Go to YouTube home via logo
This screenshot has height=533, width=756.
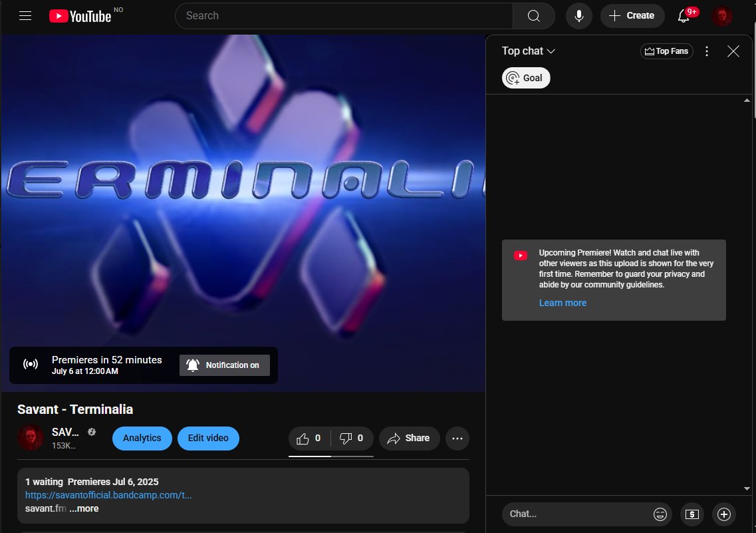(x=80, y=16)
